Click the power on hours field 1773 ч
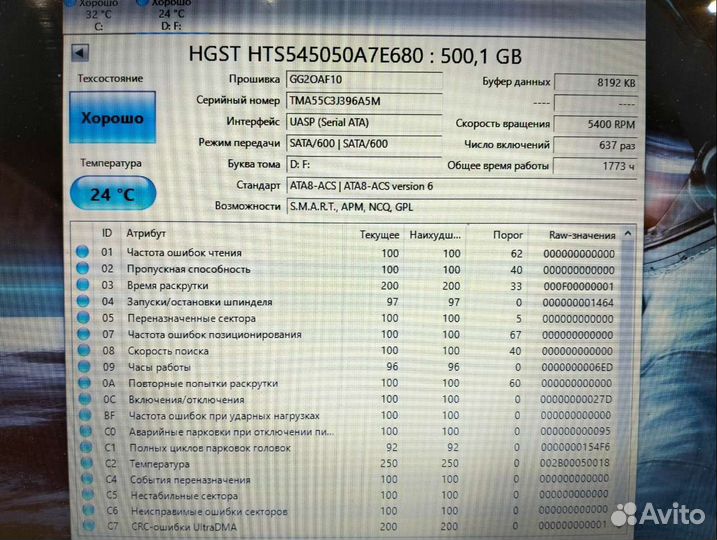This screenshot has height=540, width=717. click(596, 166)
